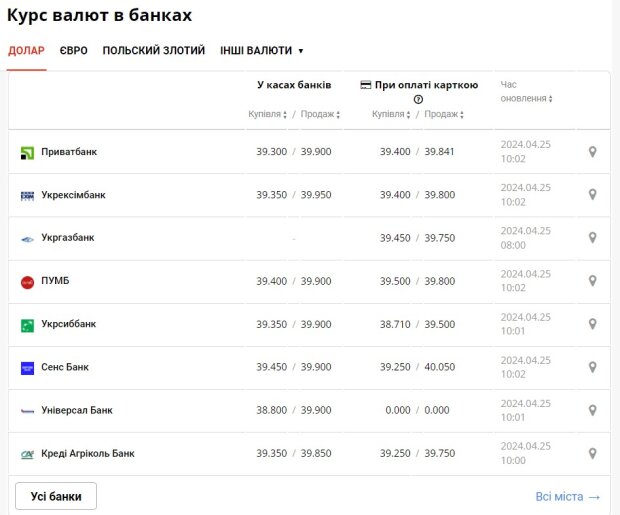Viewport: 620px width, 515px height.
Task: Open the Укрсиббанк bank name link
Action: coord(68,324)
